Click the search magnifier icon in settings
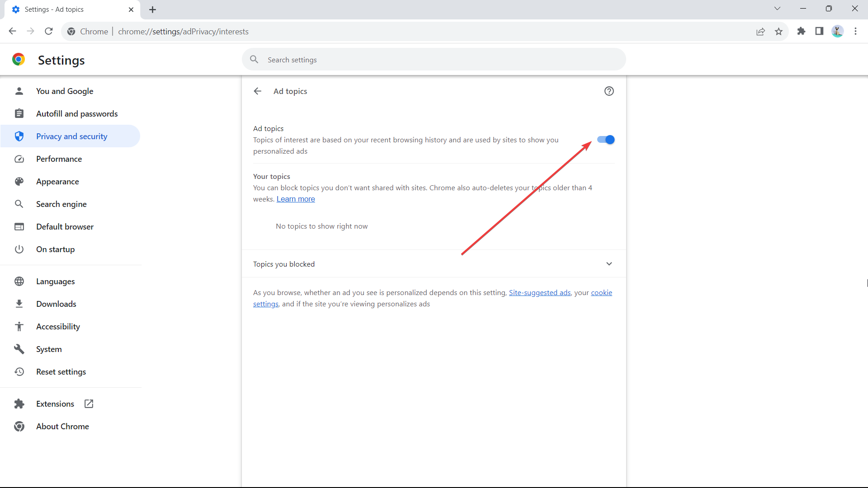 click(254, 59)
